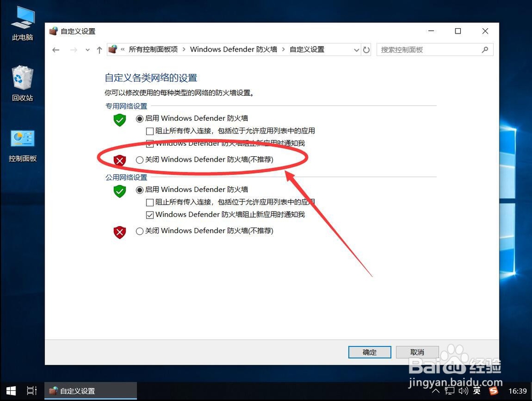
Task: Click red shield under 专用网络设置
Action: coord(120,161)
